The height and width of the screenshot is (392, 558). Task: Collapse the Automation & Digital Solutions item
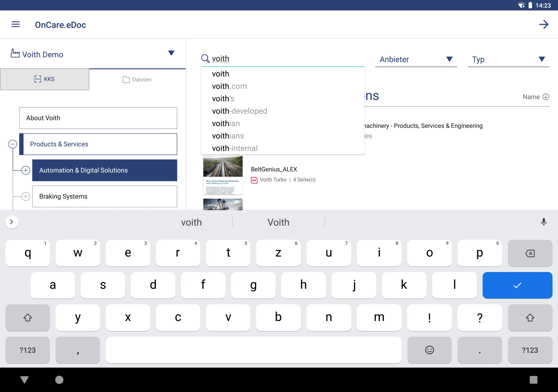point(25,170)
